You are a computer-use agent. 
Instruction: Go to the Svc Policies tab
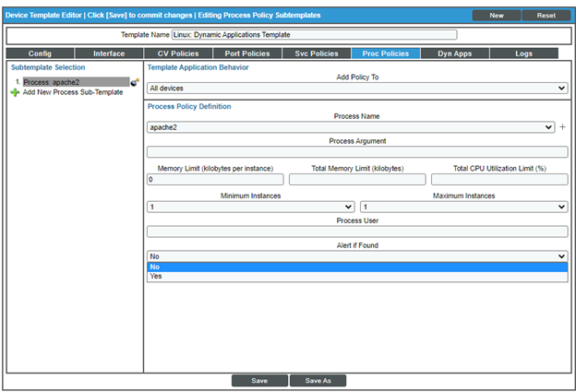[317, 53]
